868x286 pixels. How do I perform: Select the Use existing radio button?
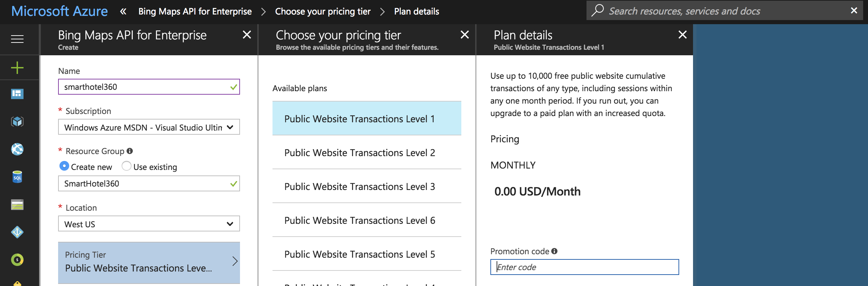click(127, 166)
